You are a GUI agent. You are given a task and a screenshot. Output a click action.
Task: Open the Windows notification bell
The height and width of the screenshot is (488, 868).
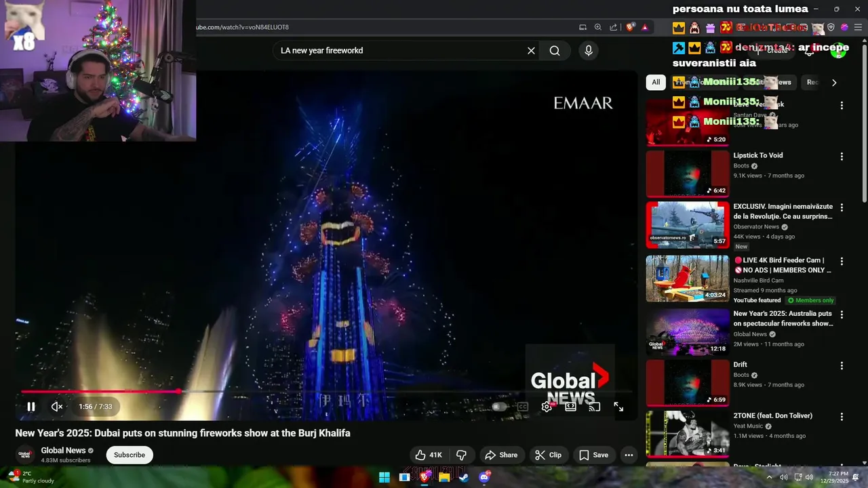point(856,477)
